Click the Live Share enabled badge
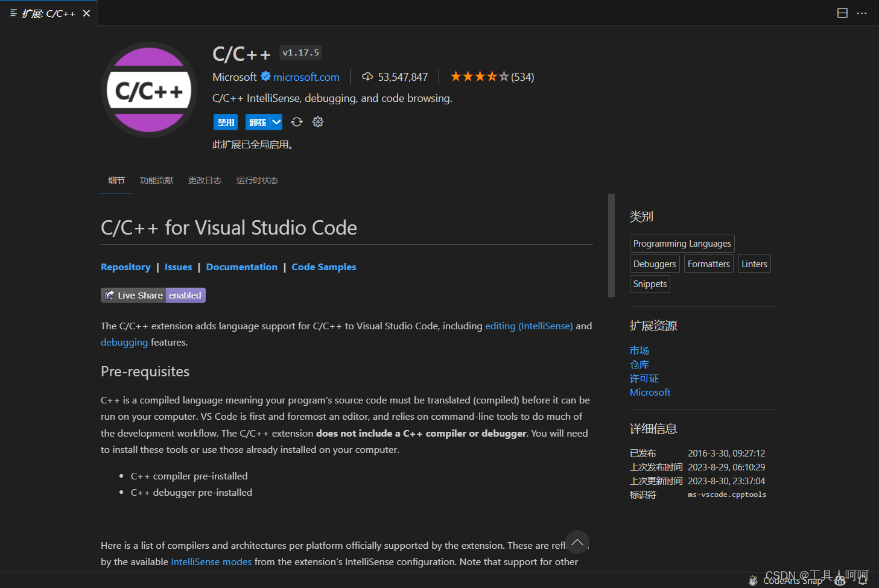Viewport: 879px width, 588px height. tap(153, 295)
